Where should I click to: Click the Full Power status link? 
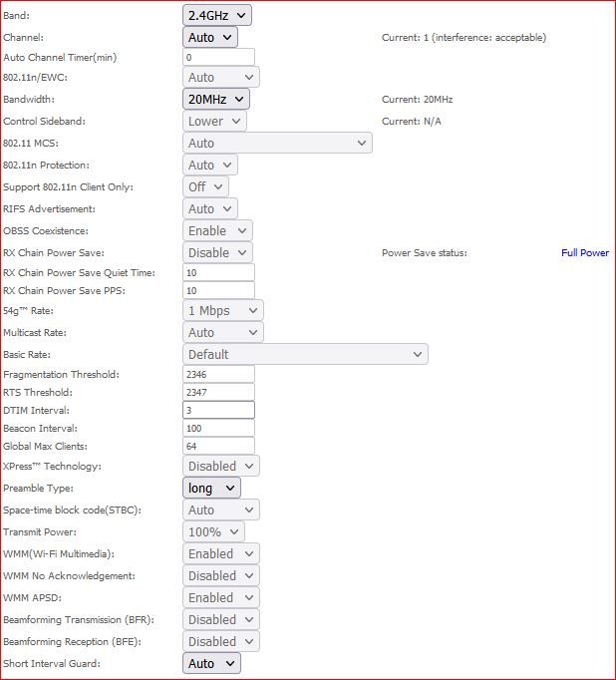click(584, 252)
